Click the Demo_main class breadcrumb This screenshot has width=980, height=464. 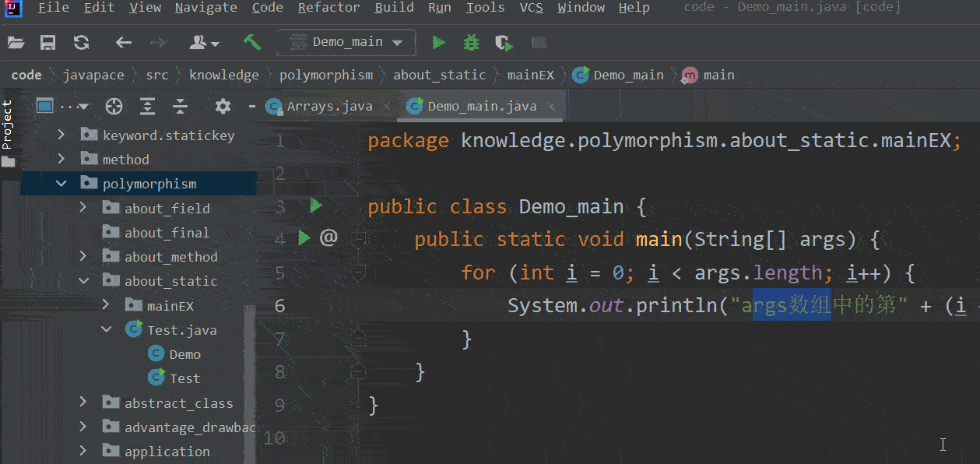[x=619, y=76]
